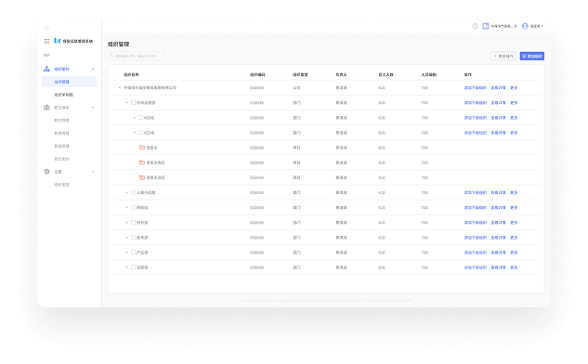Open the 组织架构图 sidebar menu item
588x364 pixels.
(x=64, y=95)
